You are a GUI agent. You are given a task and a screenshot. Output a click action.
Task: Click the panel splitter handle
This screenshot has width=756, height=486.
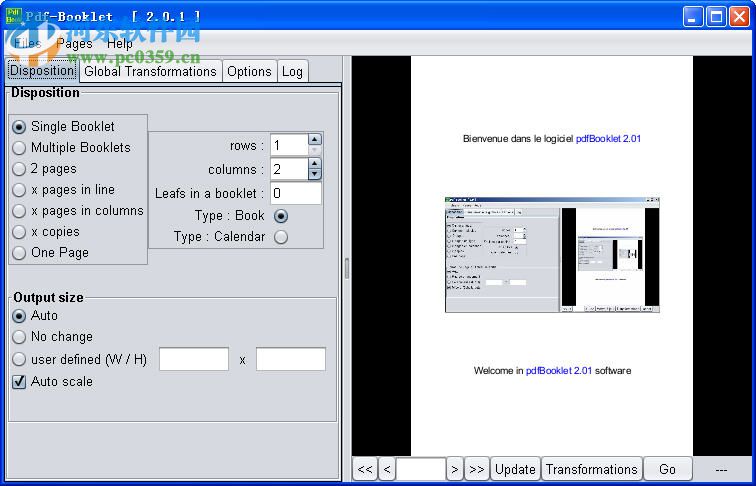(x=347, y=269)
